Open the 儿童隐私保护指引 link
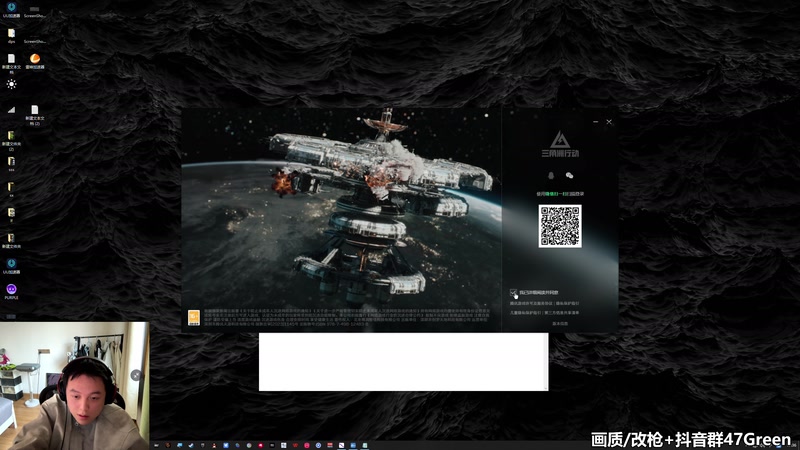 (x=525, y=313)
